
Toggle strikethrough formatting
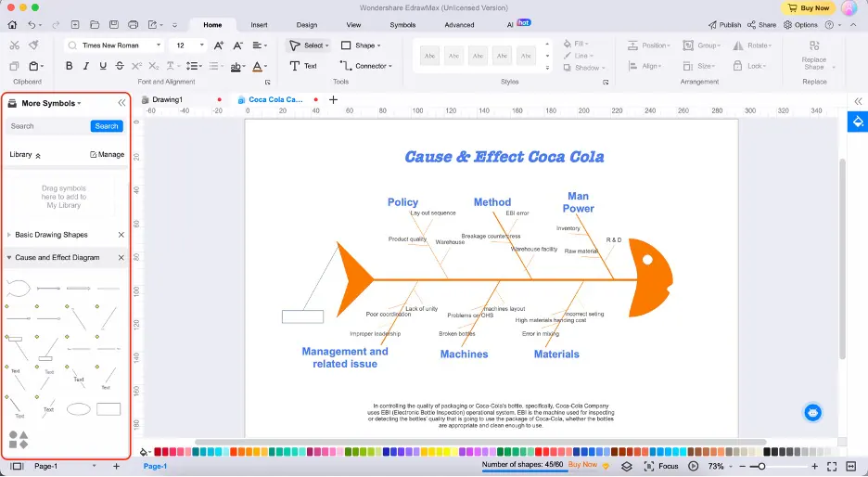120,66
